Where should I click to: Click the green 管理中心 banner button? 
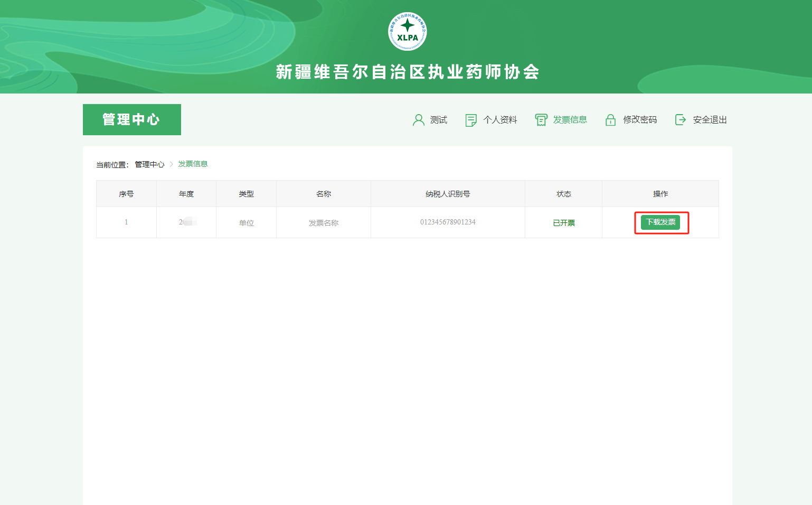tap(131, 119)
